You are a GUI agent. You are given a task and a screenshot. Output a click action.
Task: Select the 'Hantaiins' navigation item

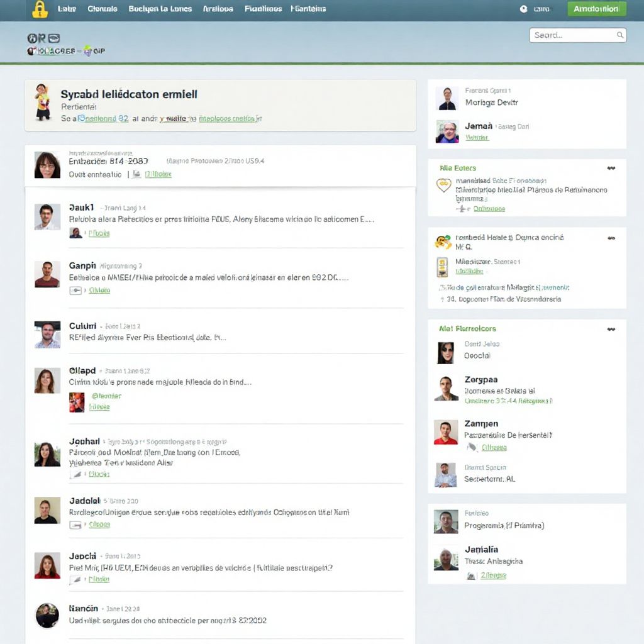point(308,9)
